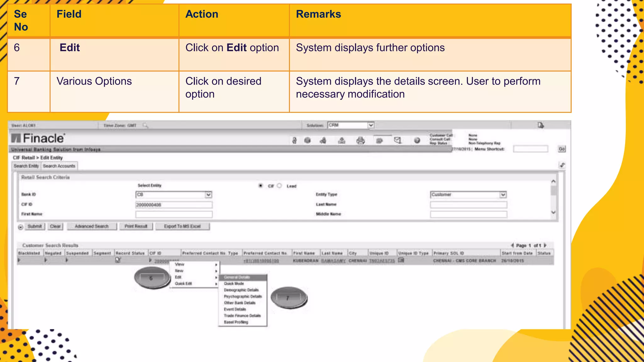Screen dimensions: 644x362
Task: Go to previous results page arrow
Action: 512,245
